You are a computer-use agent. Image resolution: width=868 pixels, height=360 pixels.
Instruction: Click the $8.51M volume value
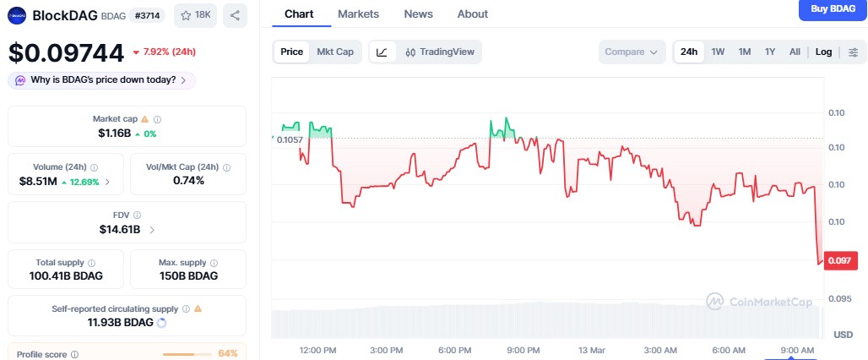click(38, 182)
